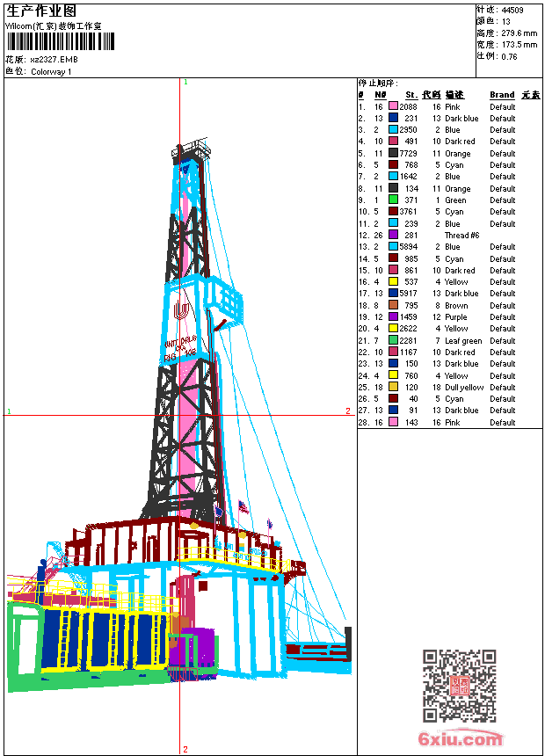The image size is (545, 756).
Task: Select the Purple description in row 19
Action: click(x=457, y=317)
